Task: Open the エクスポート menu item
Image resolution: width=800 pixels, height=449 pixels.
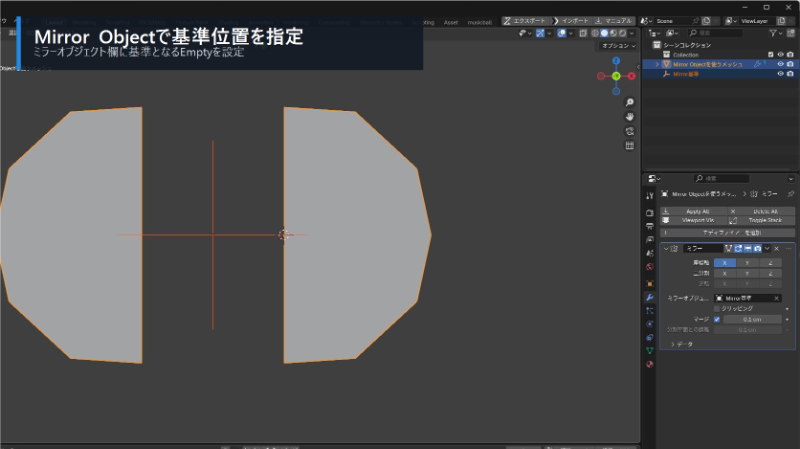Action: (525, 21)
